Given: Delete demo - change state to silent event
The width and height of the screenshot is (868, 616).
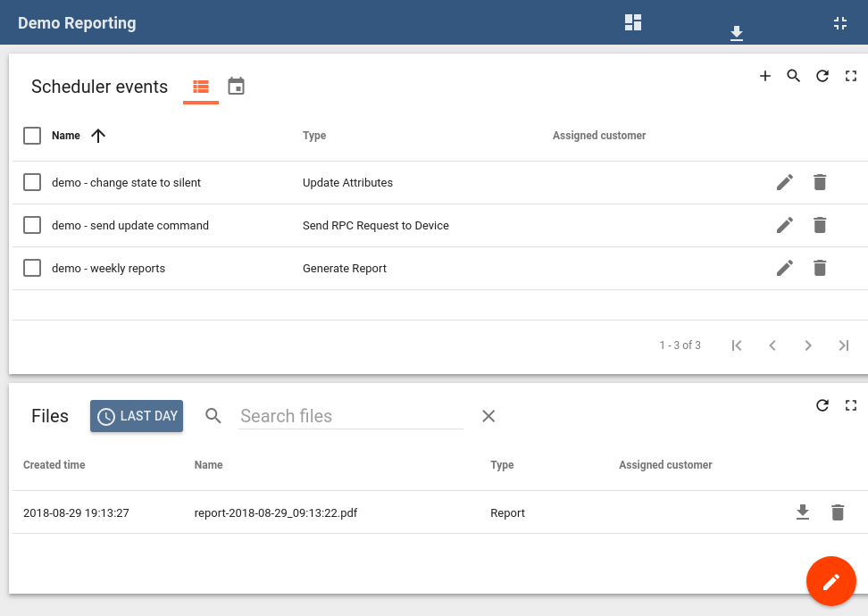Looking at the screenshot, I should 820,182.
